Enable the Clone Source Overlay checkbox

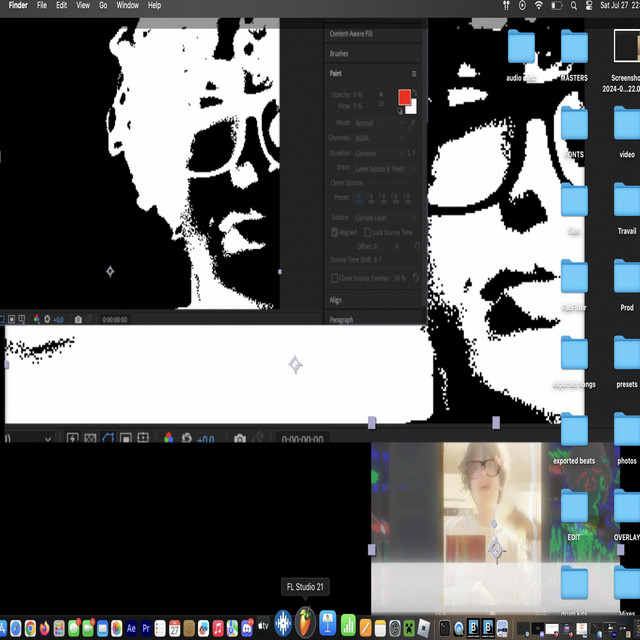(x=335, y=278)
